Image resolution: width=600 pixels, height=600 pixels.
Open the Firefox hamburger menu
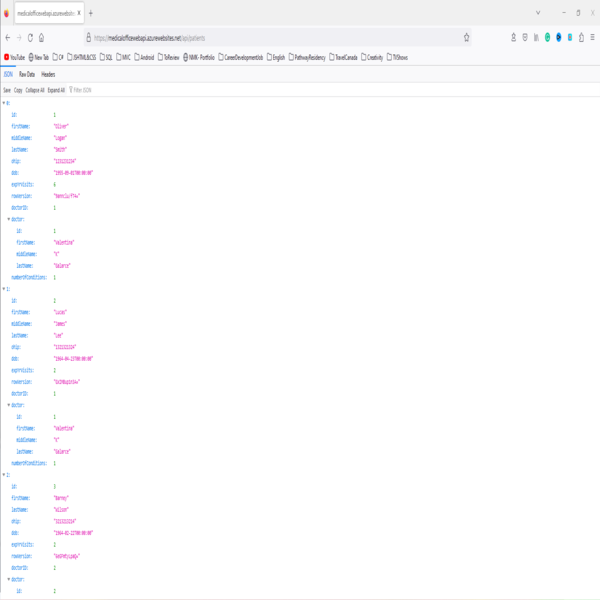pos(592,37)
